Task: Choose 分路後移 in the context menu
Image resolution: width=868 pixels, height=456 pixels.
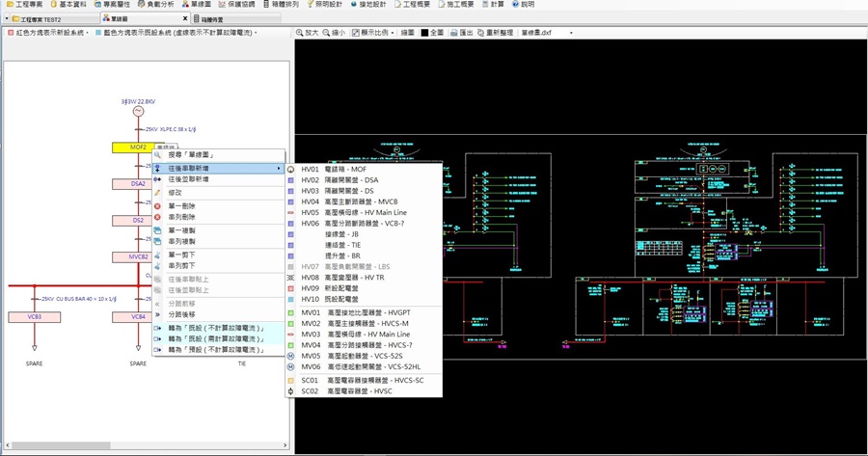Action: tap(219, 314)
